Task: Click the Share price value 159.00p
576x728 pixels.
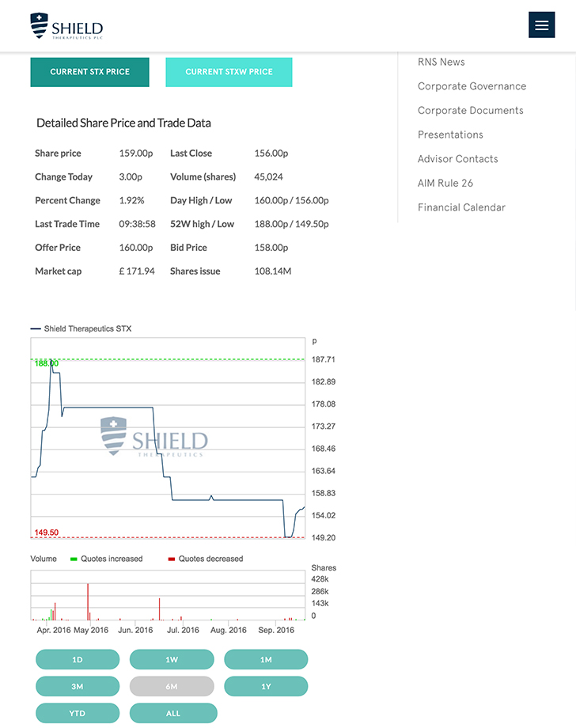Action: (135, 154)
